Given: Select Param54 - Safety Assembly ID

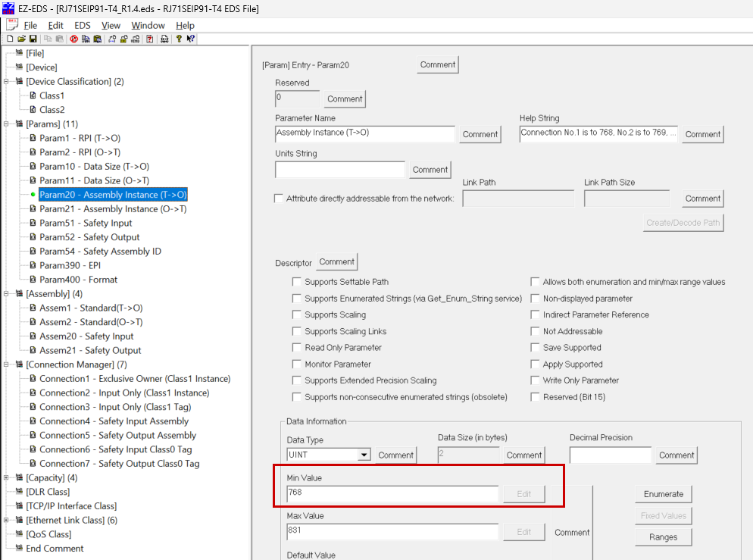Looking at the screenshot, I should click(100, 251).
